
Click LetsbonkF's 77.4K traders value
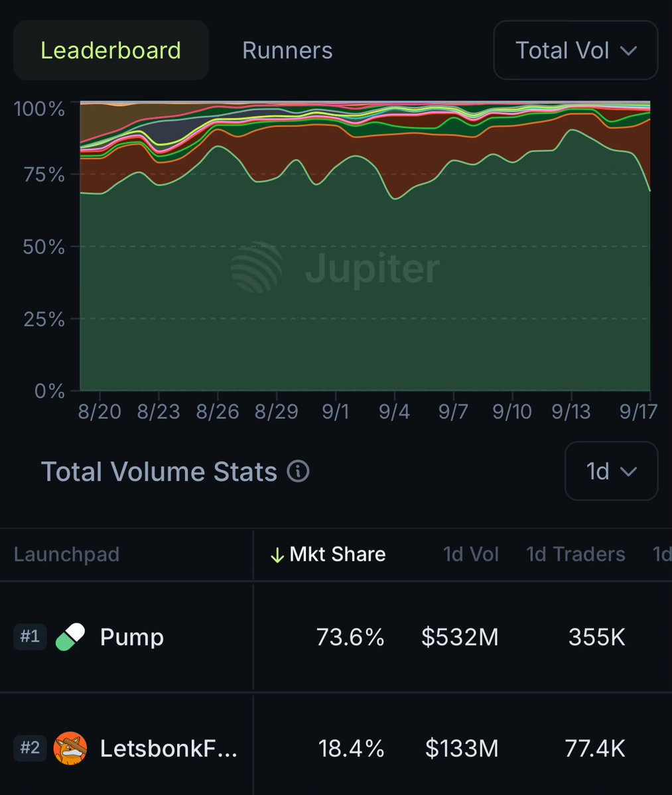pyautogui.click(x=595, y=749)
